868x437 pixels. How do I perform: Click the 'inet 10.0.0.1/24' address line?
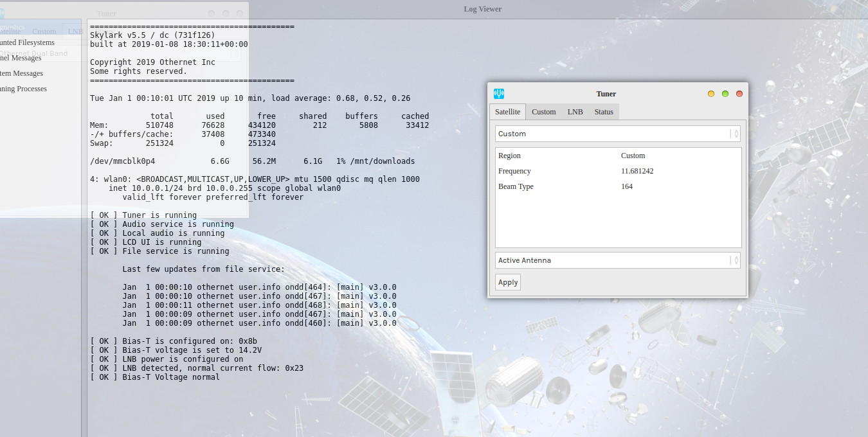[224, 188]
